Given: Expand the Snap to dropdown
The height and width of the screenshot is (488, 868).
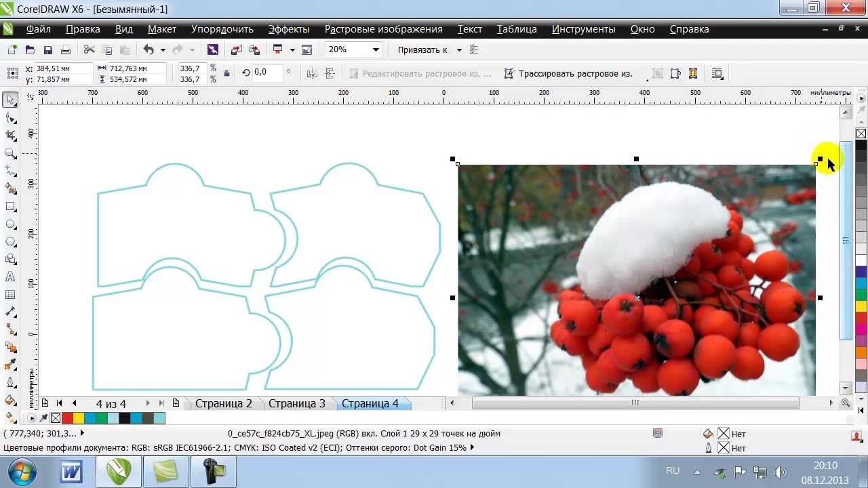Looking at the screenshot, I should pos(459,49).
